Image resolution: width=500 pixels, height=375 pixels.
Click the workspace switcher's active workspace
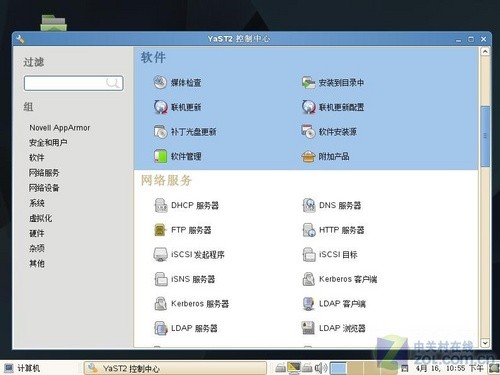coord(338,368)
